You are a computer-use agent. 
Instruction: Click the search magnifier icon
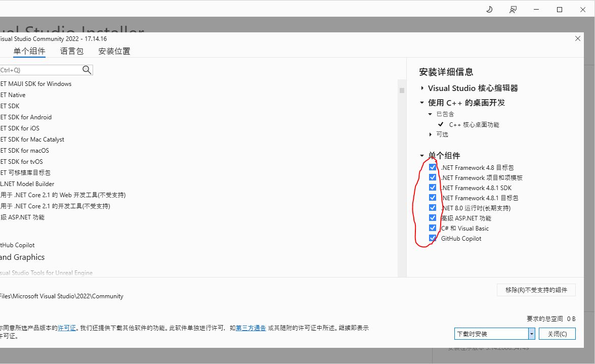[87, 70]
